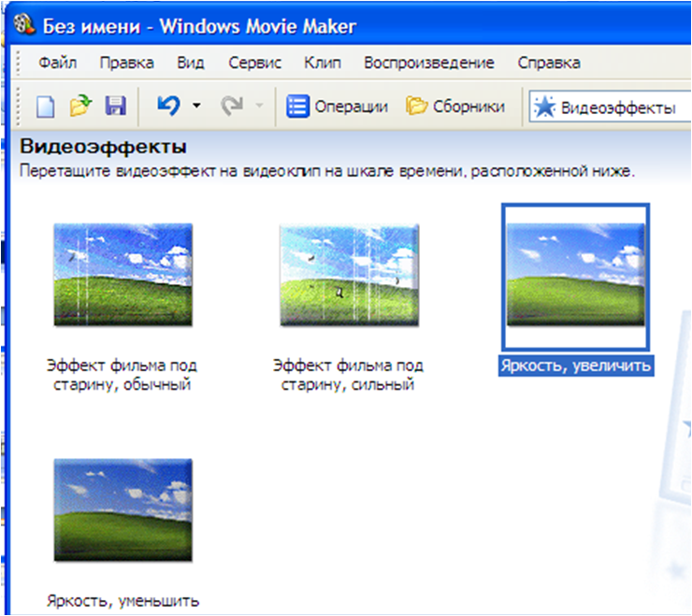Expand the undo history dropdown arrow

(x=196, y=106)
